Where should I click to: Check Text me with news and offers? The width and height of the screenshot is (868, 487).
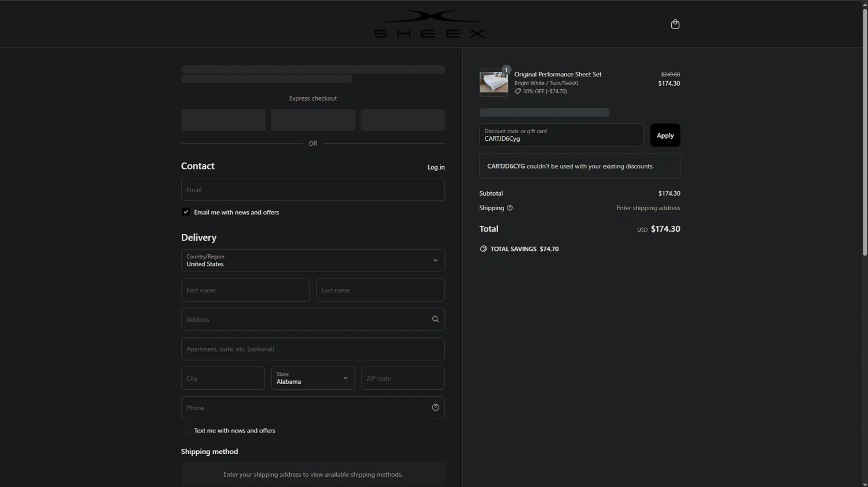(186, 430)
